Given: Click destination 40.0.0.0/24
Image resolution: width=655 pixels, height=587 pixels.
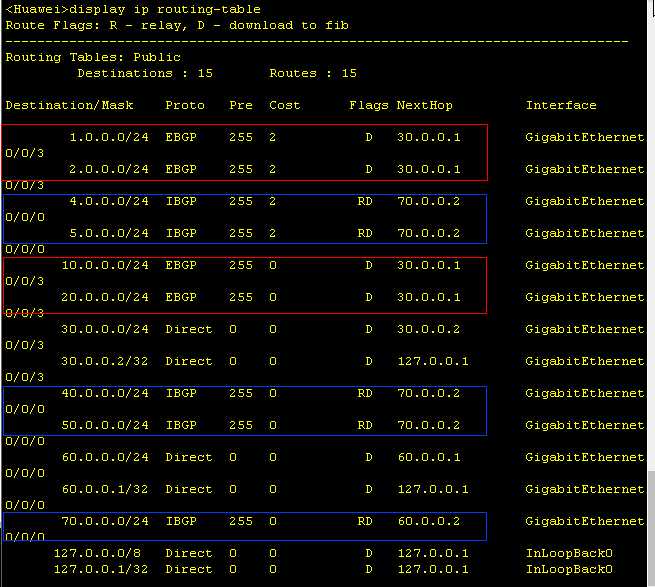Looking at the screenshot, I should coord(105,393).
